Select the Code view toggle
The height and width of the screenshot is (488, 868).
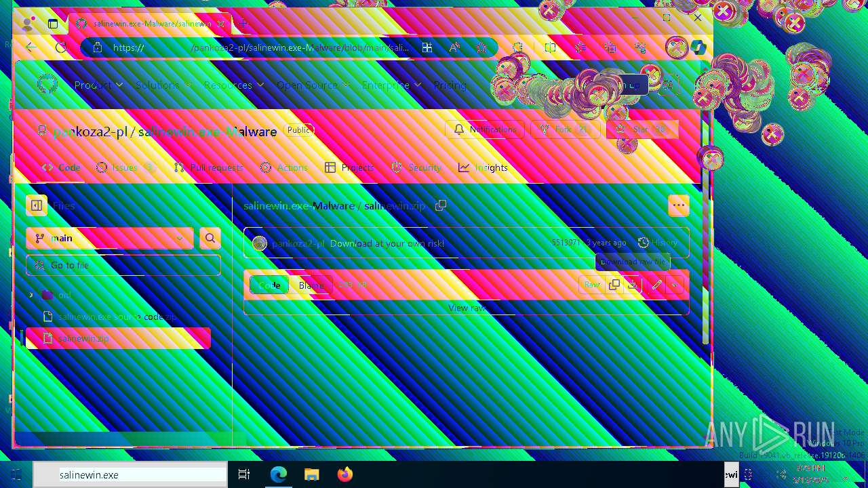click(x=269, y=285)
